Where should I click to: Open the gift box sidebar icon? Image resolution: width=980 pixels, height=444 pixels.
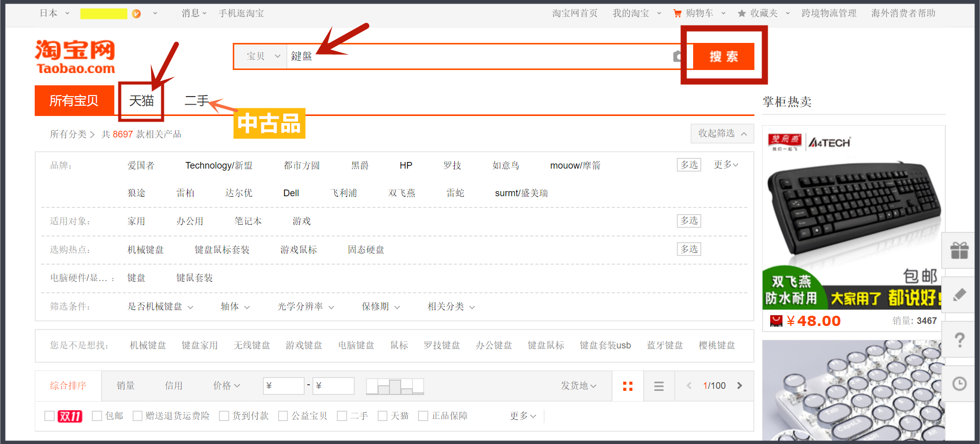tap(960, 250)
